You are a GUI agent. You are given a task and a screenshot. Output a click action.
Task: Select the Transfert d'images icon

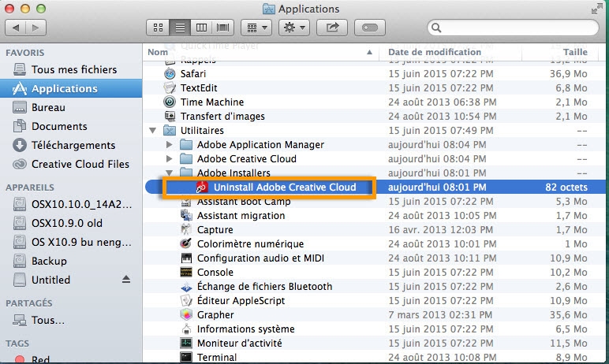[x=170, y=116]
